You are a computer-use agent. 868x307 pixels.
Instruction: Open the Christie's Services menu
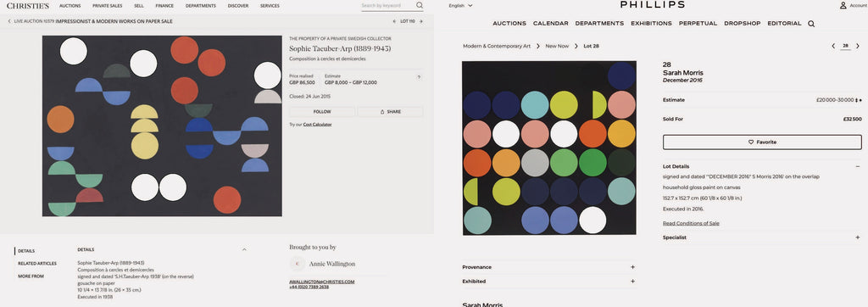270,6
